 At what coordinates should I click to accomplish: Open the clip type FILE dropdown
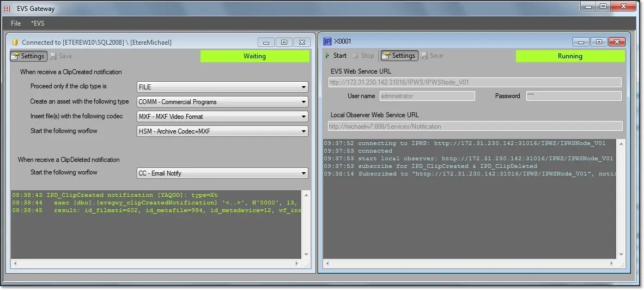(x=222, y=87)
